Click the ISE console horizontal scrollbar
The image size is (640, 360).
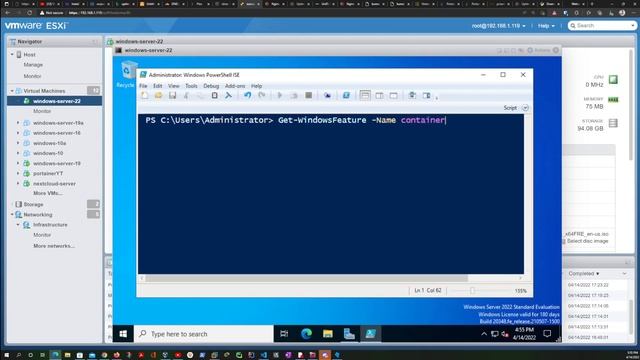tap(307, 278)
